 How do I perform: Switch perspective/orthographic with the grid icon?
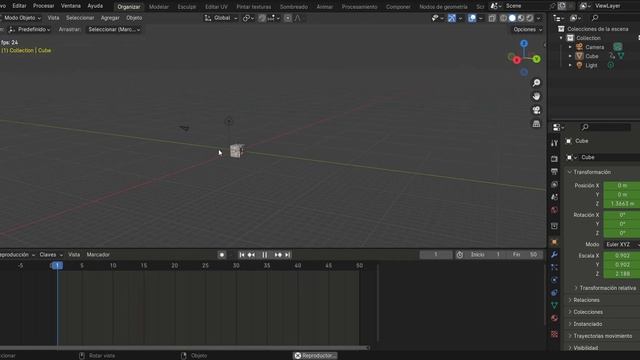click(x=536, y=124)
